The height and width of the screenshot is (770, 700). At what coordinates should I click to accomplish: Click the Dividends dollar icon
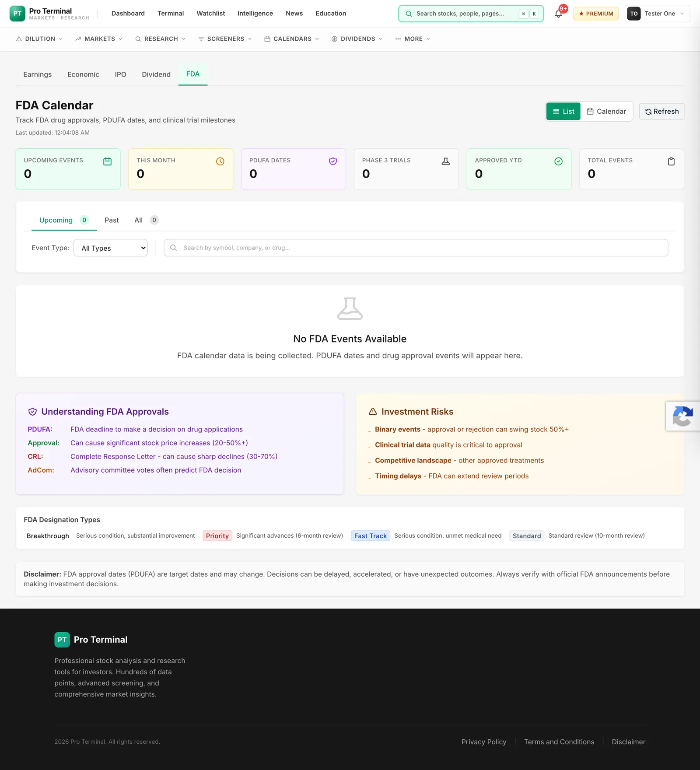pos(335,39)
